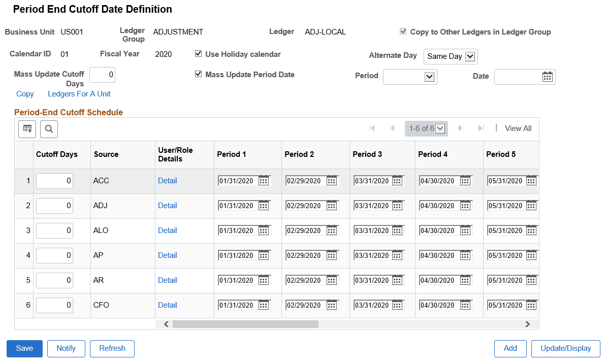
Task: Toggle Copy to Other Ledgers in Ledger Group
Action: tap(403, 31)
